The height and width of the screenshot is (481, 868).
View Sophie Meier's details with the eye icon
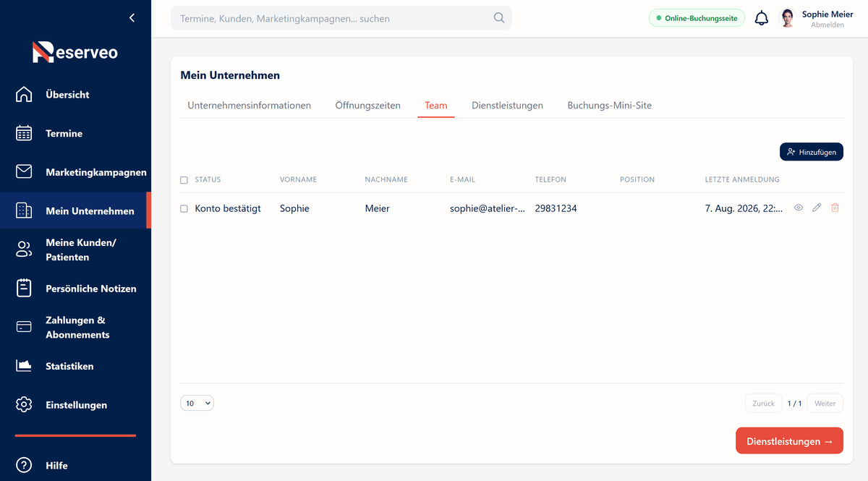(x=799, y=208)
